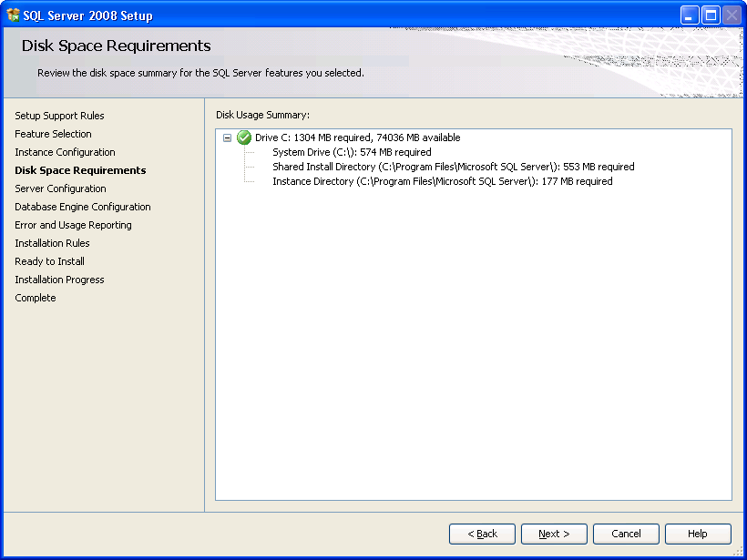Go back using the Back button
The image size is (747, 560).
pos(482,534)
